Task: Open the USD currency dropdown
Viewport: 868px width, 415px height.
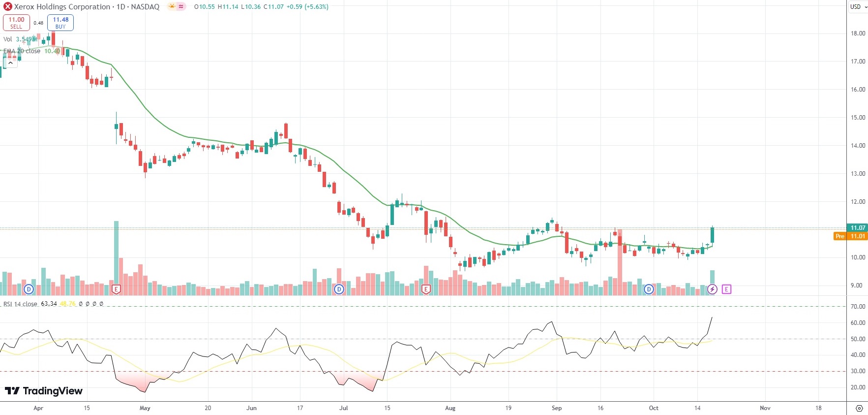Action: coord(859,7)
